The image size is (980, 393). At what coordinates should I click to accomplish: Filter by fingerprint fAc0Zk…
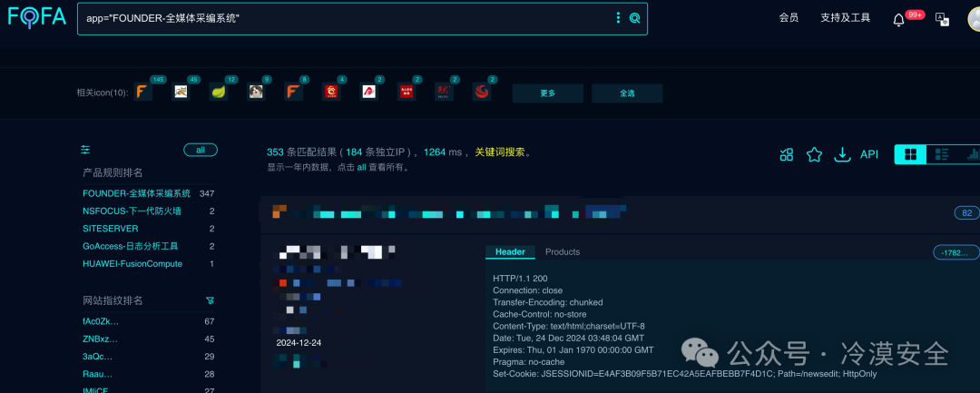click(101, 322)
